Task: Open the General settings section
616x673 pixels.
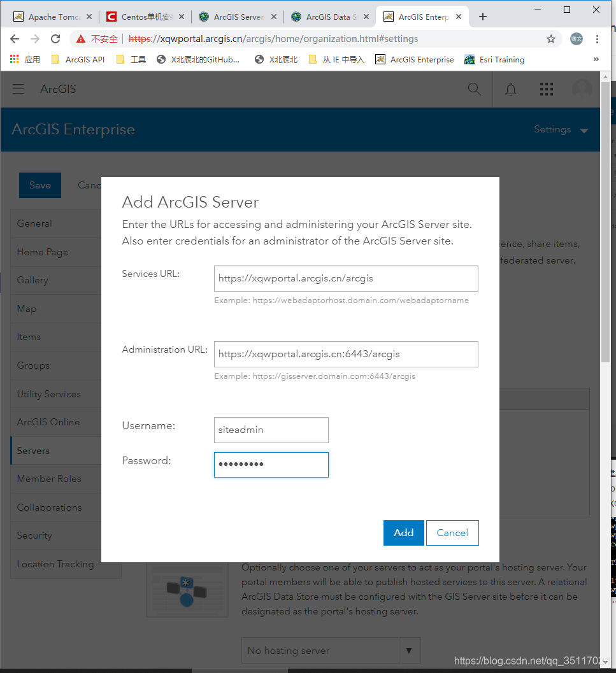Action: (x=56, y=223)
